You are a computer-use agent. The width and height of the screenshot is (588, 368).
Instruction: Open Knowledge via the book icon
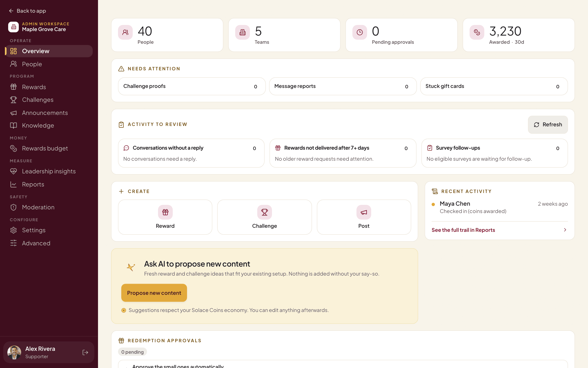[x=13, y=125]
